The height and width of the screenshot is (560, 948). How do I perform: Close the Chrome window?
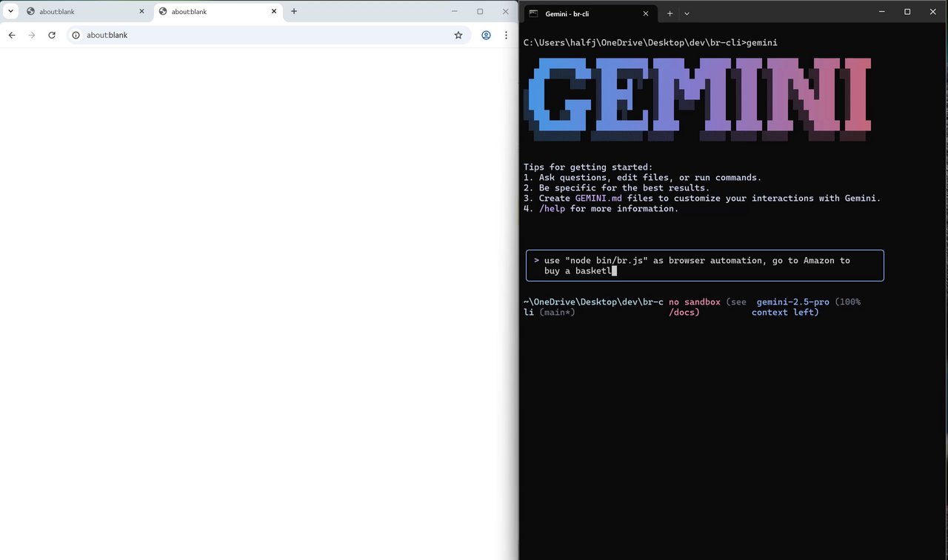tap(506, 11)
